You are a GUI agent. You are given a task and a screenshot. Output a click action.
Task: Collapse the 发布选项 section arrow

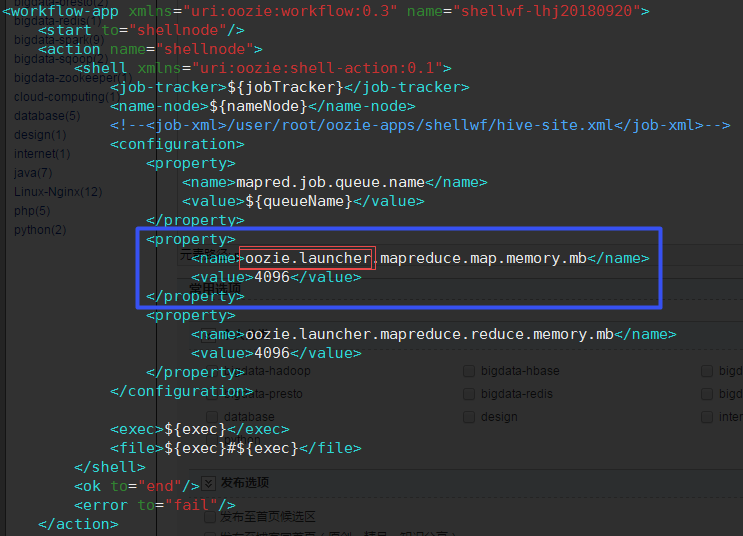[209, 483]
